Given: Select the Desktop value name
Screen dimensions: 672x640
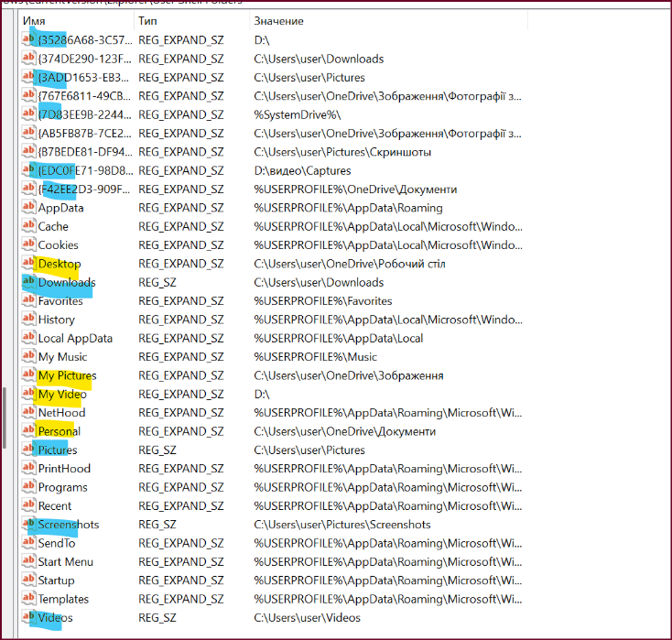Looking at the screenshot, I should coord(60,264).
